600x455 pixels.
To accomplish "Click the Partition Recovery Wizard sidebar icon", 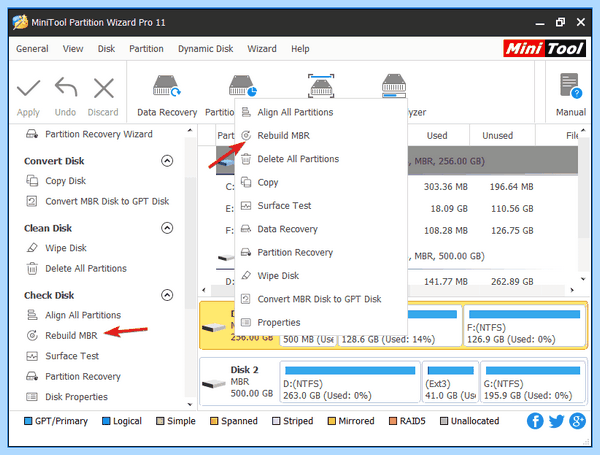I will 32,134.
